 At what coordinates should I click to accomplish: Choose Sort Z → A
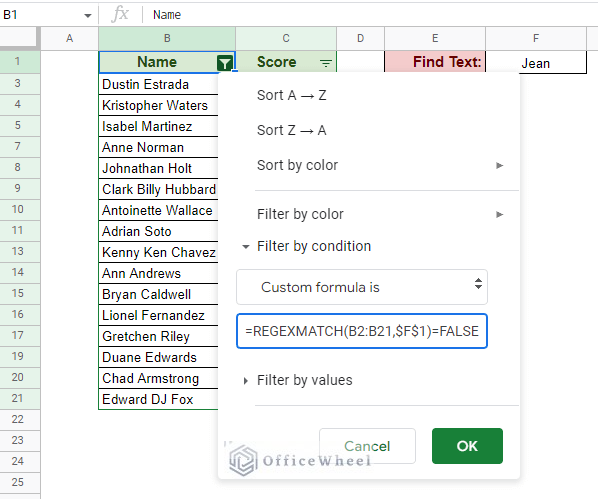coord(292,130)
